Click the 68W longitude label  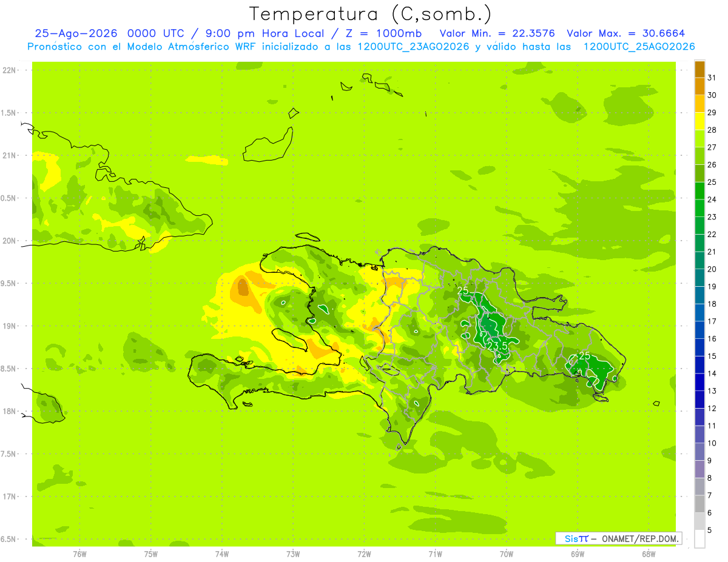coord(649,554)
